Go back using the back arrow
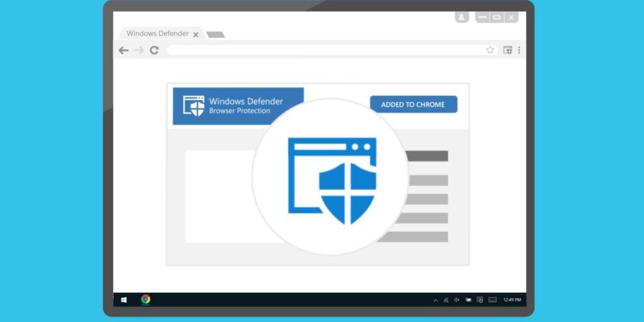Screen dimensions: 644x322 [123, 50]
